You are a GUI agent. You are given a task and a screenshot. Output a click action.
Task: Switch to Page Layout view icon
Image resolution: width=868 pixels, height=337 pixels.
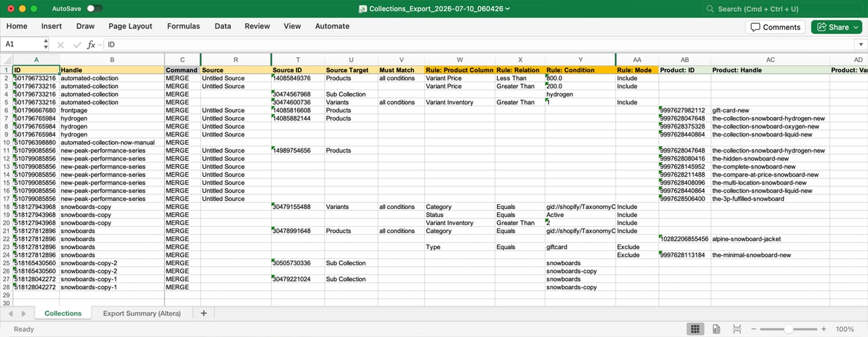pos(716,329)
